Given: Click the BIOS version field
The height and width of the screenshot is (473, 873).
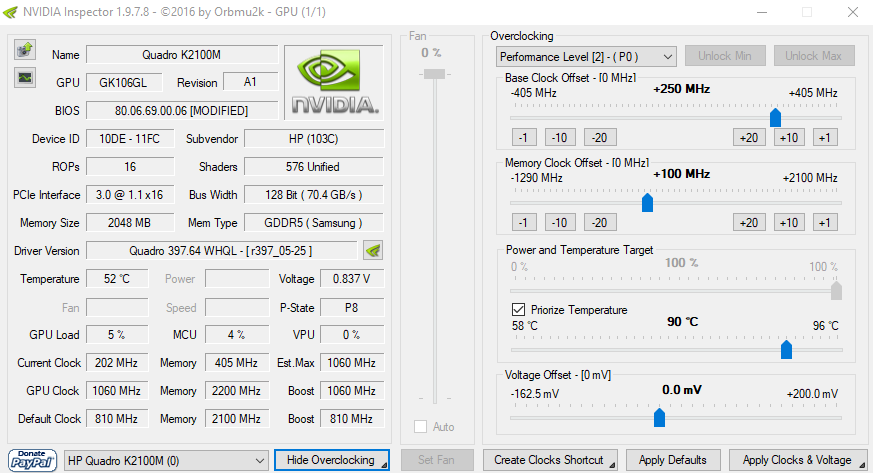Looking at the screenshot, I should (x=182, y=110).
